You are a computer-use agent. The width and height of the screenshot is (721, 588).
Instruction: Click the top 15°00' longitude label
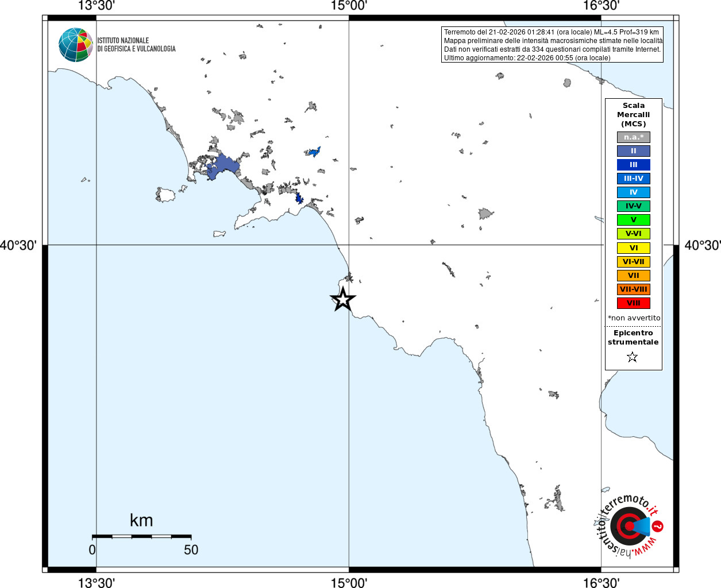(349, 6)
